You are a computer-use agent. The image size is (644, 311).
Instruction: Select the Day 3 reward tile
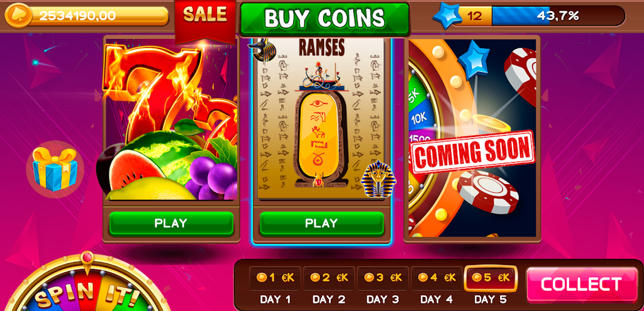click(x=383, y=278)
